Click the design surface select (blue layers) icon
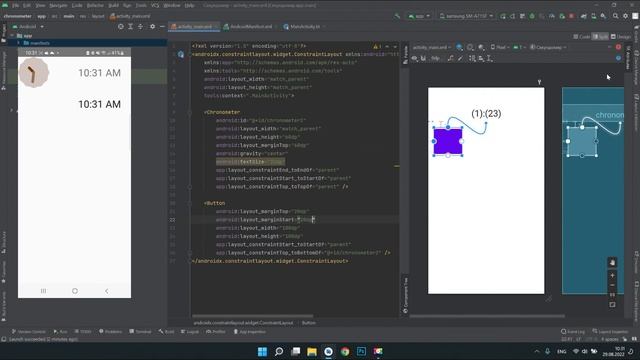The width and height of the screenshot is (640, 360). [x=460, y=47]
